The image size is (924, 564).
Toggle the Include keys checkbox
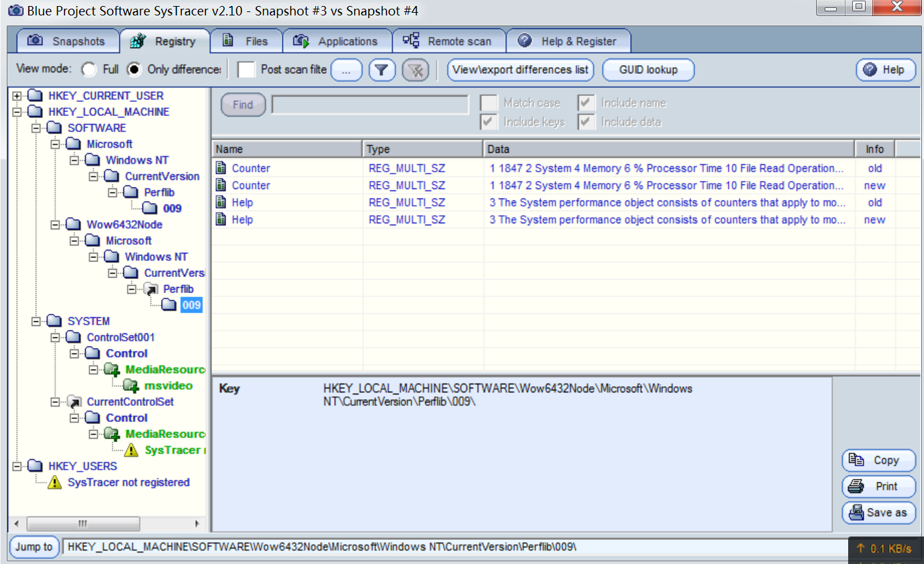click(x=489, y=121)
